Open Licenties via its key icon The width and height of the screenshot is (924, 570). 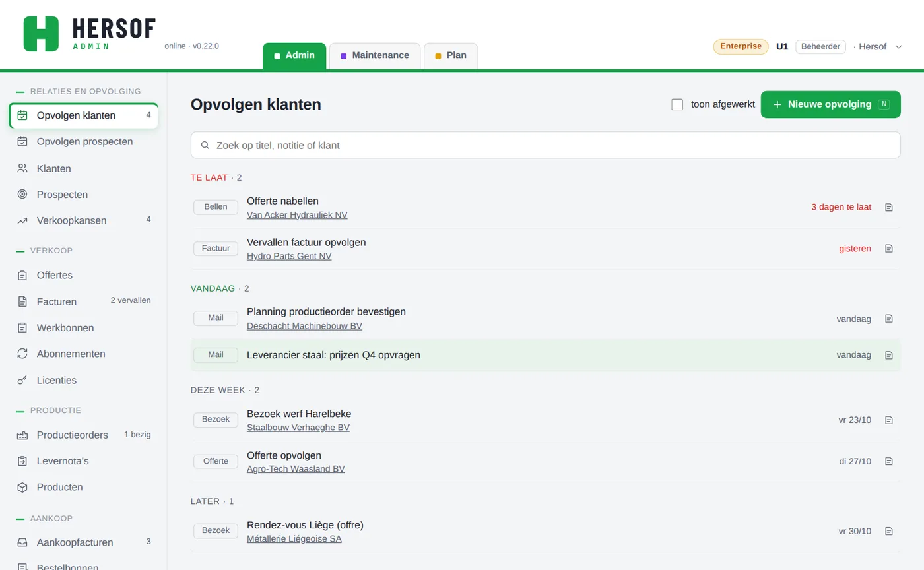22,380
